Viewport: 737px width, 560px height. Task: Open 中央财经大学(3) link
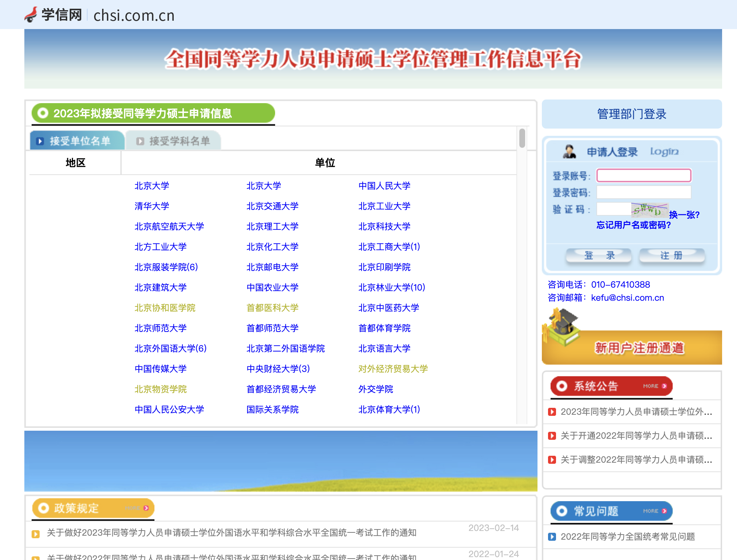pos(278,369)
